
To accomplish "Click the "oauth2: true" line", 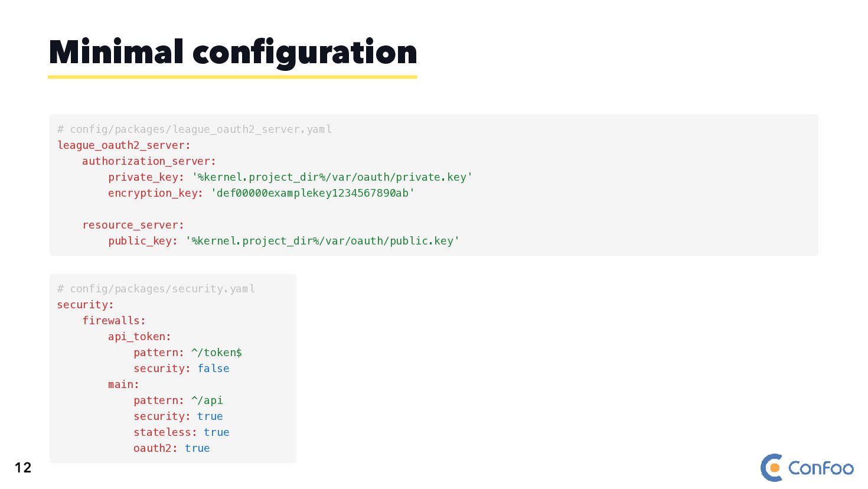I will (171, 448).
